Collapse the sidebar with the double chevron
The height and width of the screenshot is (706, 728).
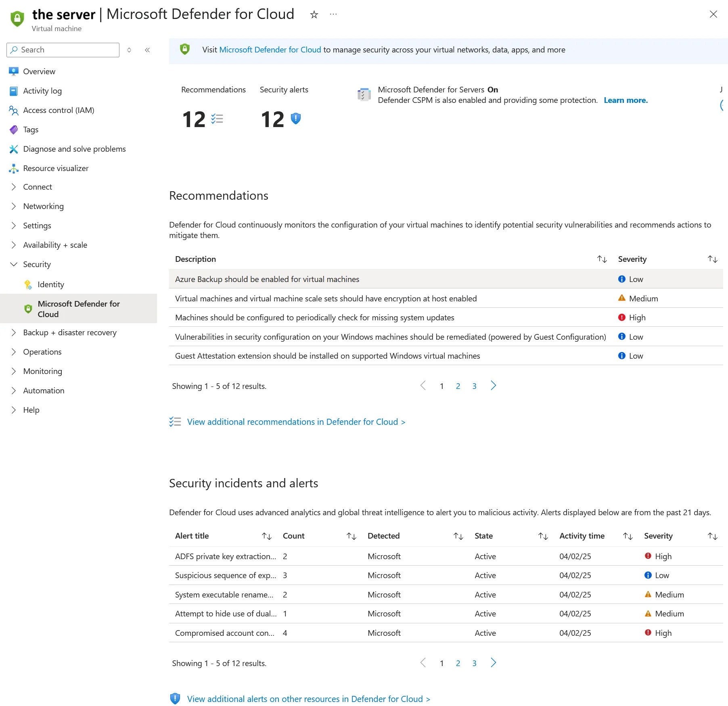pyautogui.click(x=147, y=50)
